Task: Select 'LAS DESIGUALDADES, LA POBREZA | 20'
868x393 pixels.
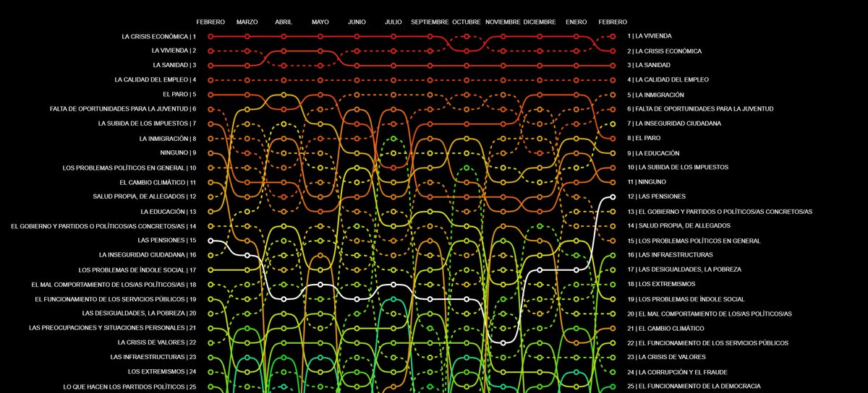Action: (x=140, y=313)
